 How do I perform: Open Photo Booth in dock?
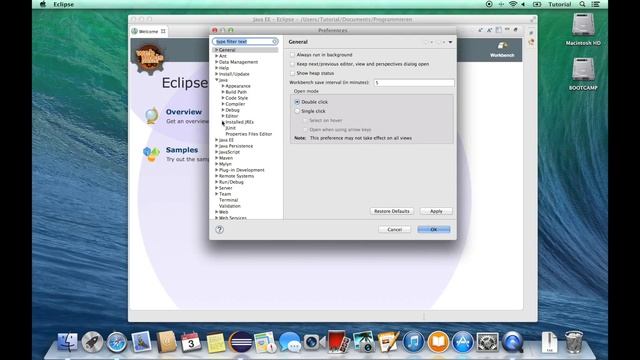pyautogui.click(x=338, y=342)
